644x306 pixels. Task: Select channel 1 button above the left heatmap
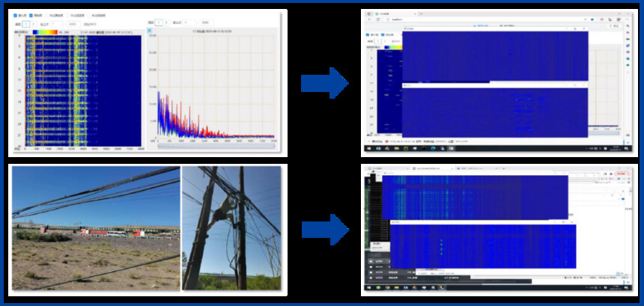coord(26,24)
